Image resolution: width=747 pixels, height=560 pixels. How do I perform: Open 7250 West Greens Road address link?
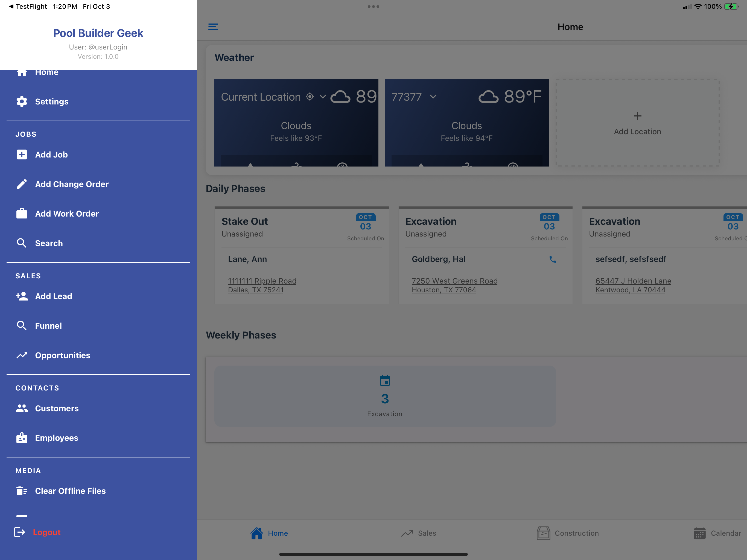tap(454, 285)
